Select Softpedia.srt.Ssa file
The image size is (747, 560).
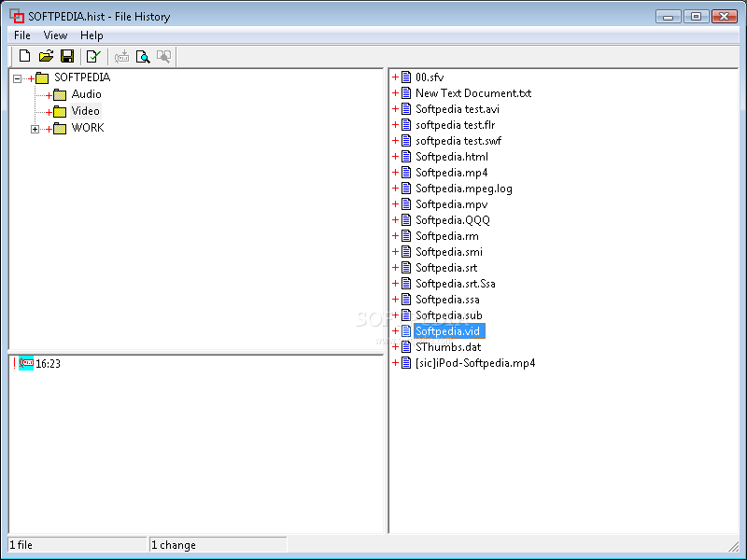(456, 284)
